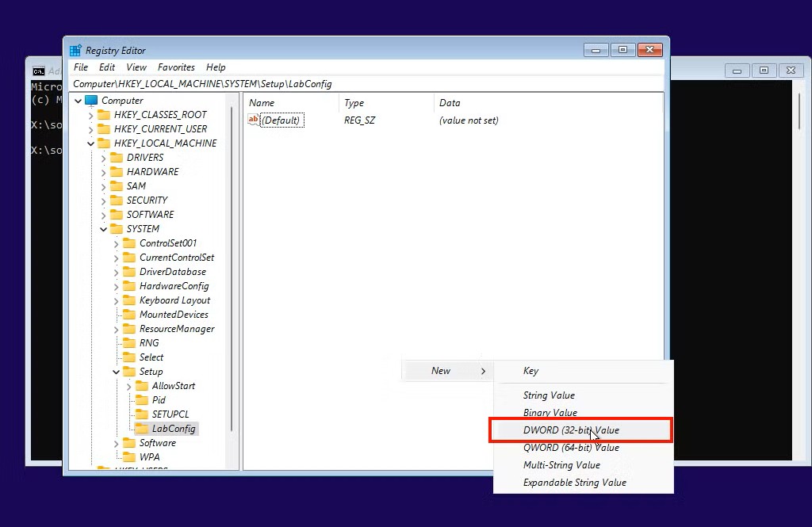Choose Key from the New submenu
Image resolution: width=812 pixels, height=527 pixels.
click(x=530, y=370)
